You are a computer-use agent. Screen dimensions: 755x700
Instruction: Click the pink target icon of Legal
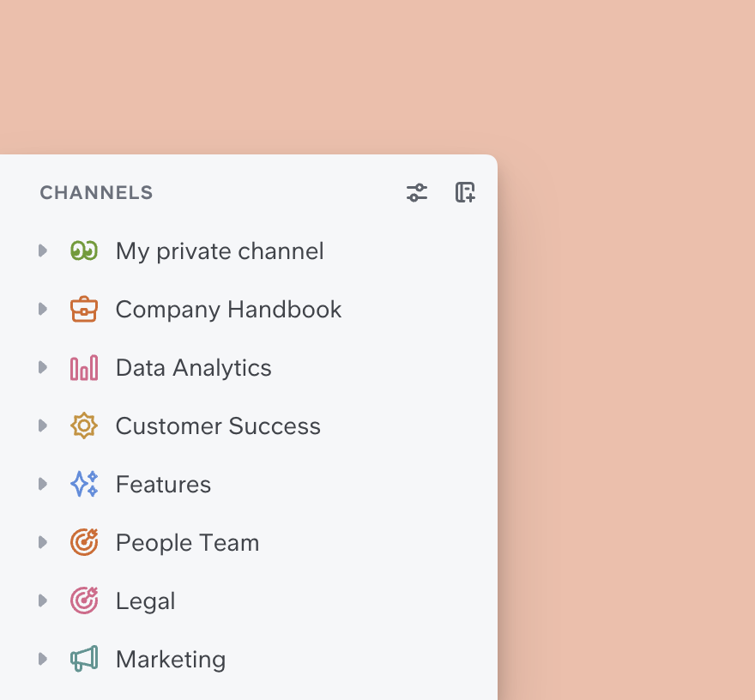(84, 601)
